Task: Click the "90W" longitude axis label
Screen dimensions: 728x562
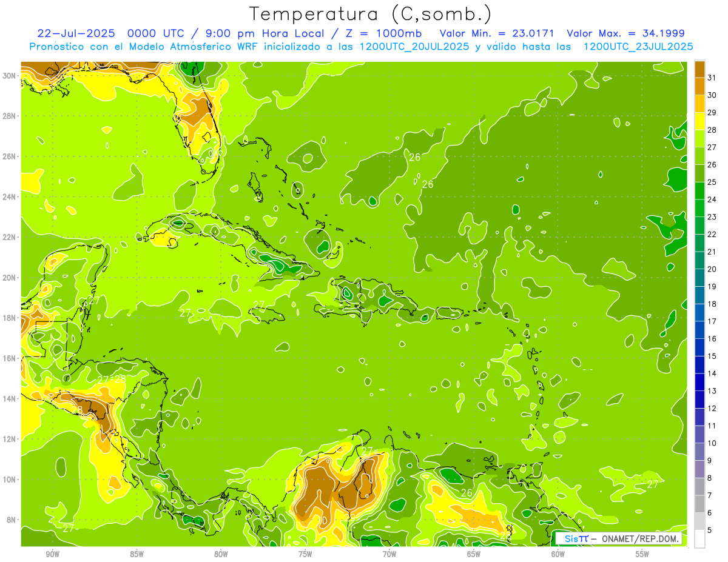Action: coord(53,554)
